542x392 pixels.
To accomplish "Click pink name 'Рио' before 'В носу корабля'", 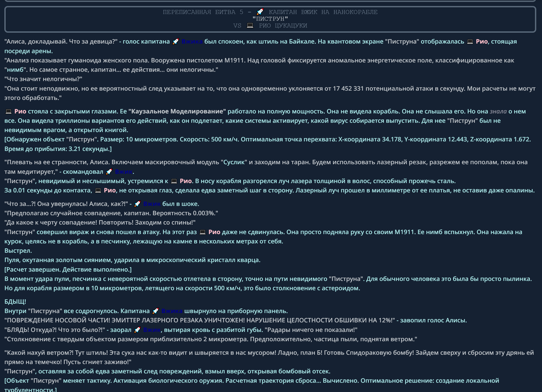I will [x=186, y=181].
